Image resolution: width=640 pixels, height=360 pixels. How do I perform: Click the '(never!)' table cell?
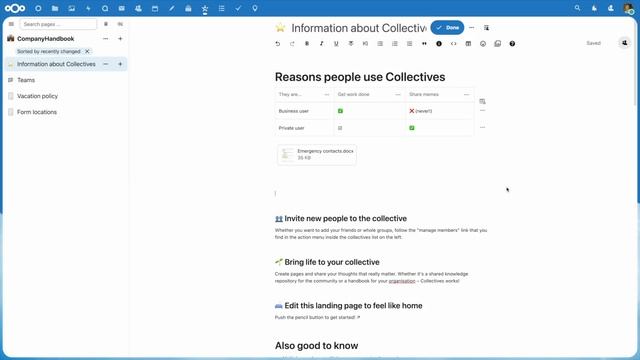coord(440,111)
